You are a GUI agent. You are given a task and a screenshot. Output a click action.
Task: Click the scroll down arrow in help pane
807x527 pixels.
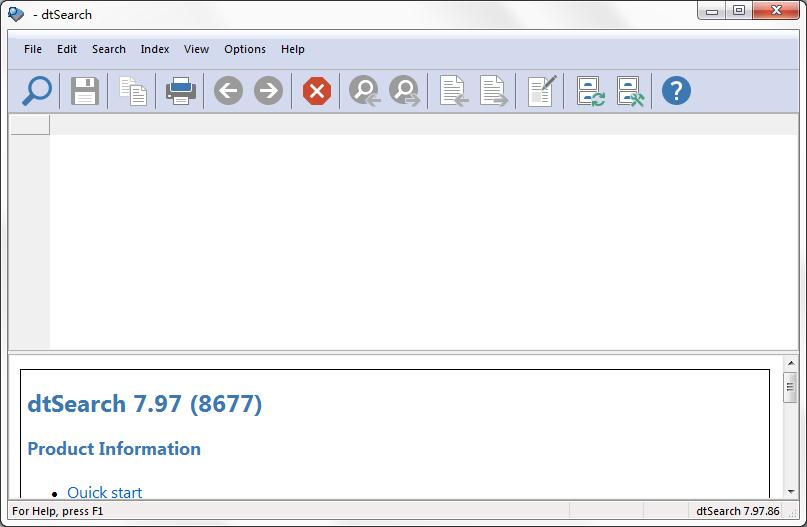tap(791, 492)
